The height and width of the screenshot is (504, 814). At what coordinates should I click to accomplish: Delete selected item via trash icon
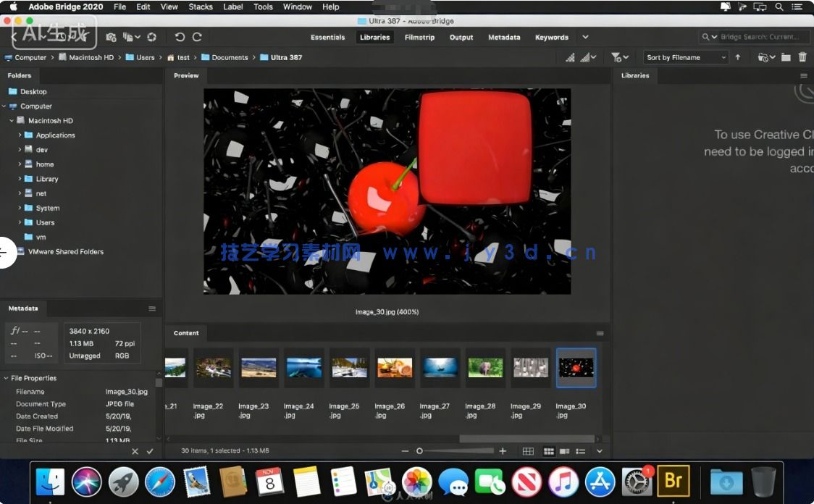(x=803, y=57)
